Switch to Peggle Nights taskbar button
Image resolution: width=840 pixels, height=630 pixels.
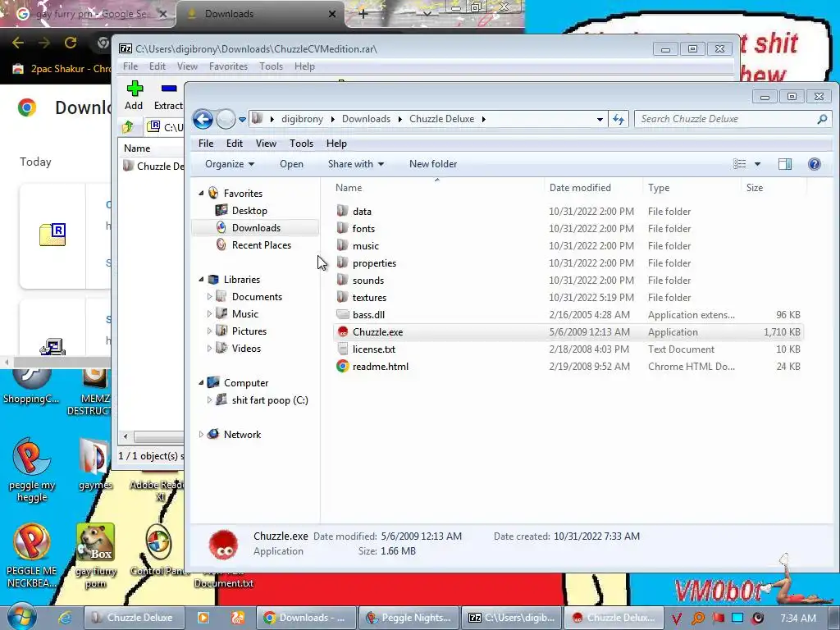(x=409, y=618)
